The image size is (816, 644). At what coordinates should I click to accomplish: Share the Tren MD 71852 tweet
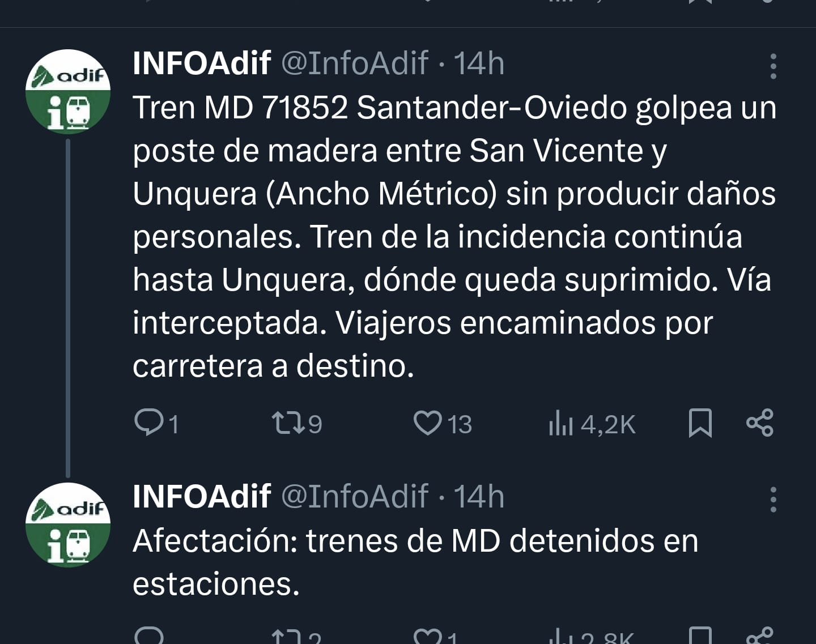click(759, 423)
